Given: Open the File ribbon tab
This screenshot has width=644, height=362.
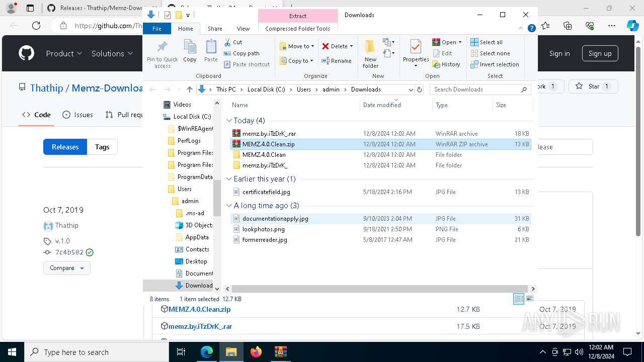Looking at the screenshot, I should [157, 29].
